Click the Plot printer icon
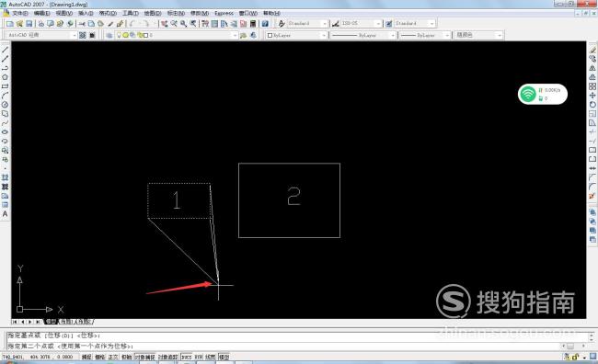This screenshot has width=598, height=364. (x=41, y=24)
